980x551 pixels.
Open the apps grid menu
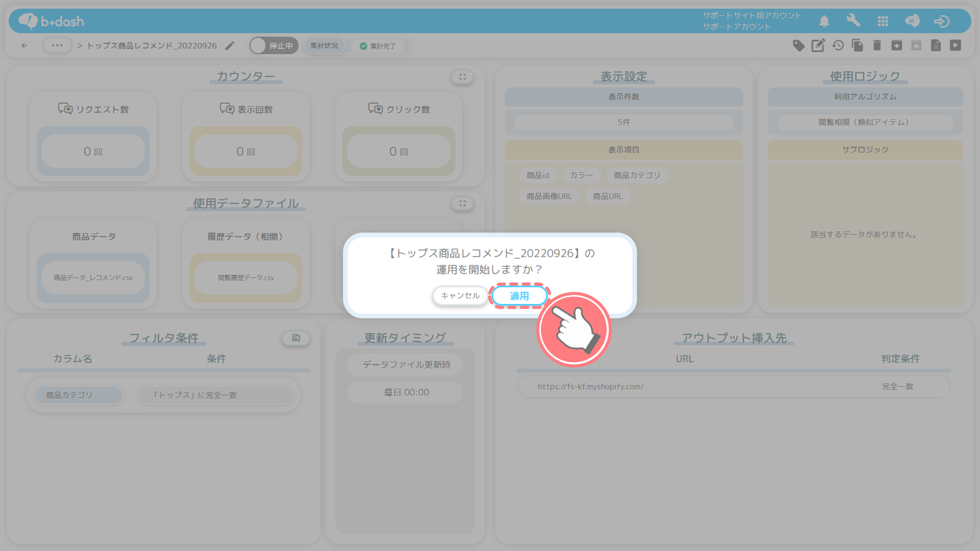click(883, 21)
